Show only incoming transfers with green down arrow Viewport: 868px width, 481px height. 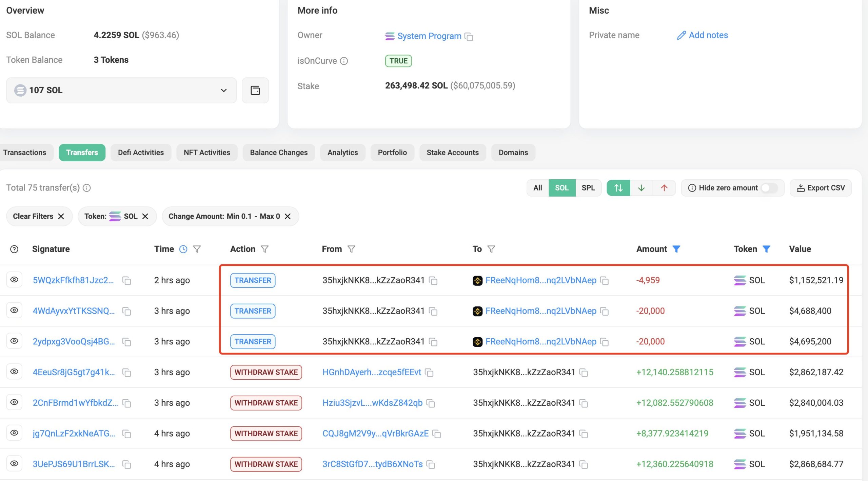point(641,188)
